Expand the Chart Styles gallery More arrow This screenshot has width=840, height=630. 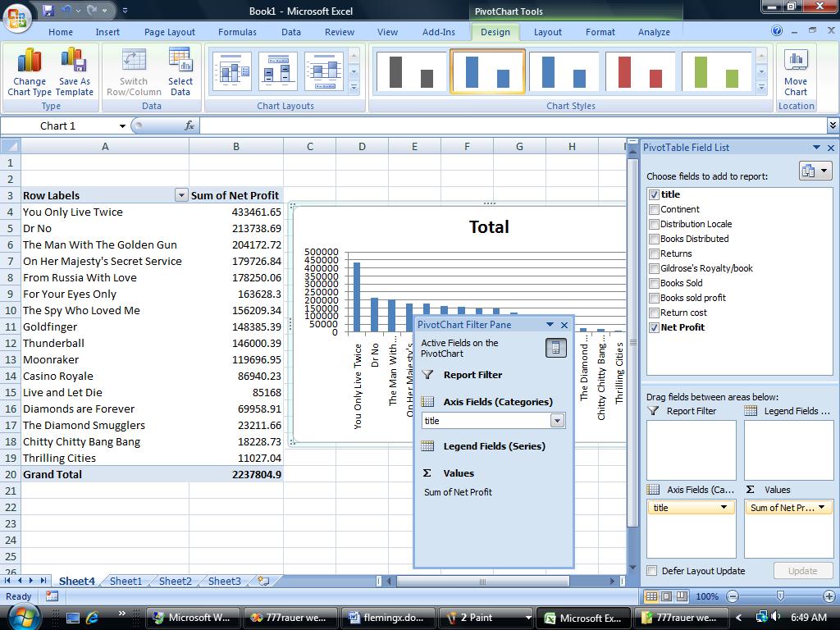pyautogui.click(x=762, y=87)
